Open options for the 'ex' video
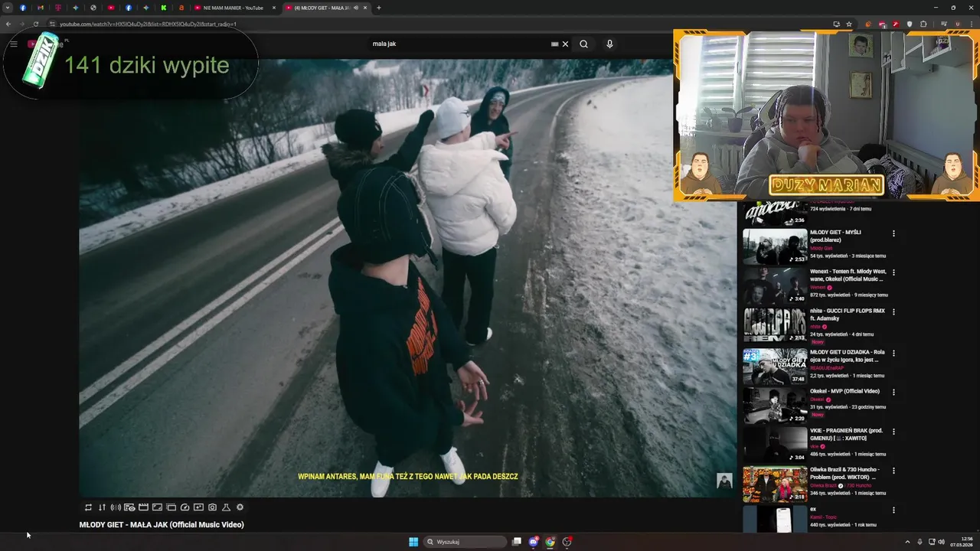 893,510
